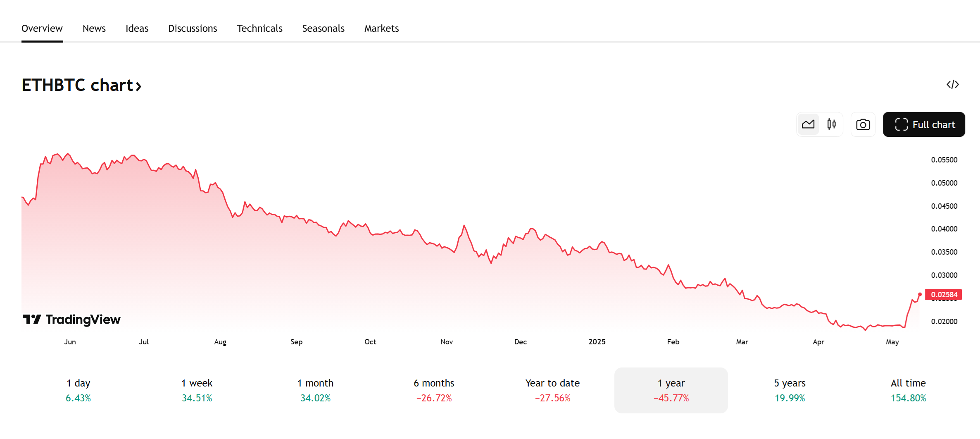Go to the Seasonals tab
This screenshot has width=980, height=439.
[323, 29]
